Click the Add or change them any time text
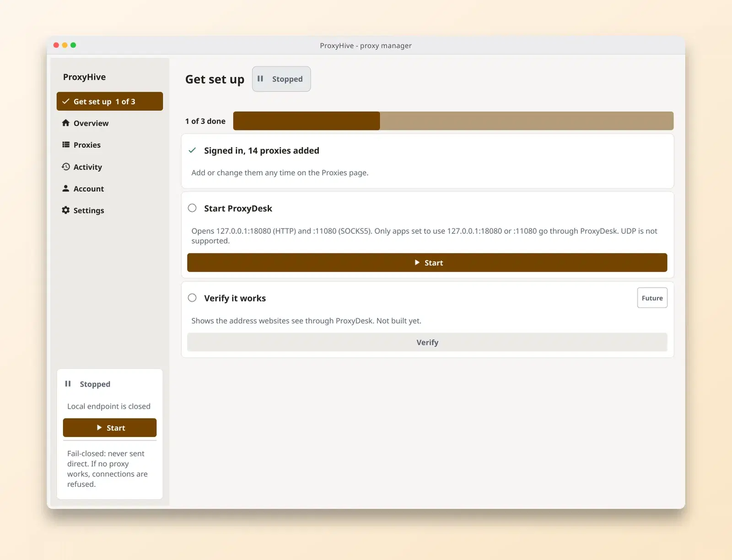The height and width of the screenshot is (560, 732). (280, 172)
